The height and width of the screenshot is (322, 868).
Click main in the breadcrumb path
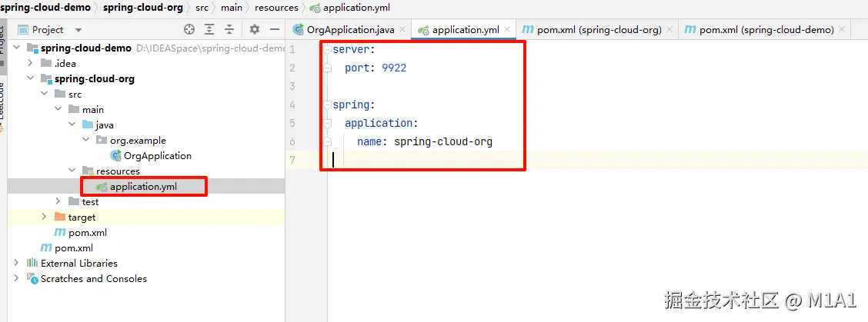pos(232,8)
